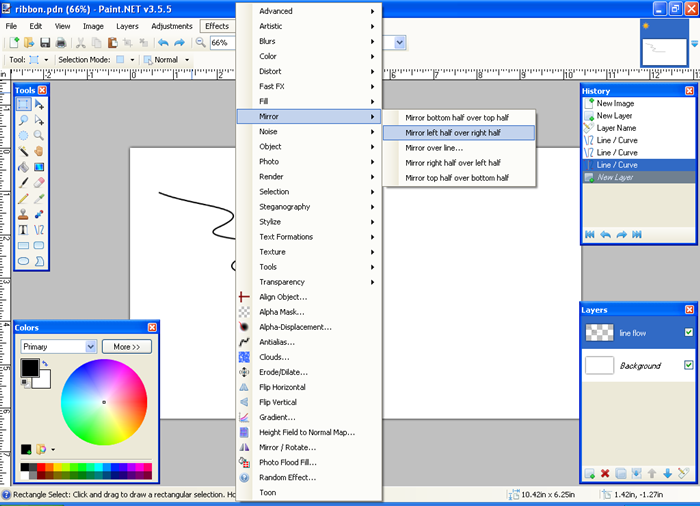The width and height of the screenshot is (700, 506).
Task: Select the Ellipse Select tool
Action: [23, 136]
